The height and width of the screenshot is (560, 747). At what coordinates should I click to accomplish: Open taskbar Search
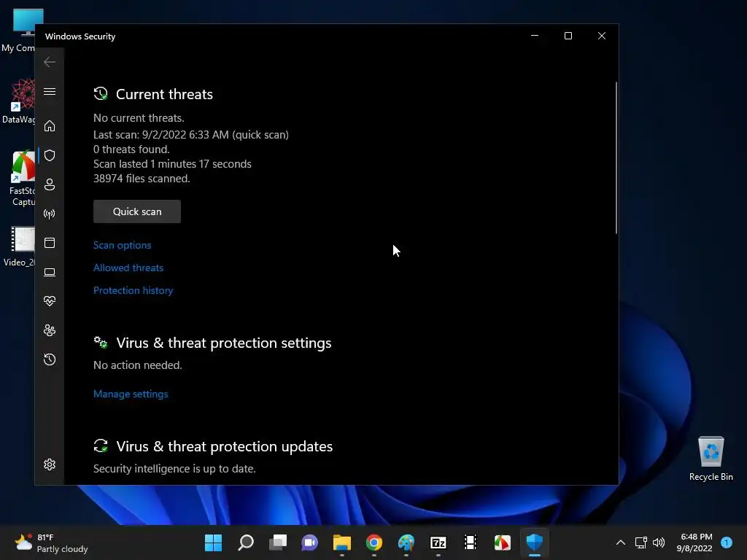point(246,542)
